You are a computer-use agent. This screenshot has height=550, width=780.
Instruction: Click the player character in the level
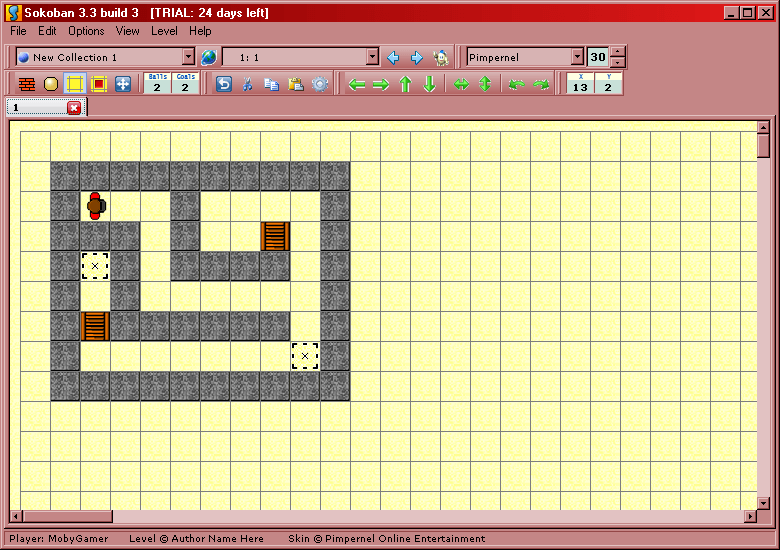(96, 206)
